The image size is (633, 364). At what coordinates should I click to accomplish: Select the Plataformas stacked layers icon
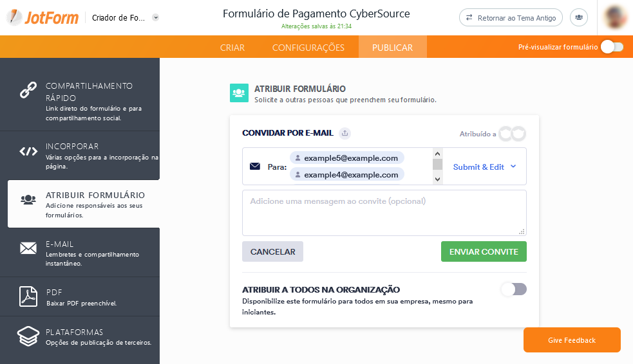[x=28, y=336]
